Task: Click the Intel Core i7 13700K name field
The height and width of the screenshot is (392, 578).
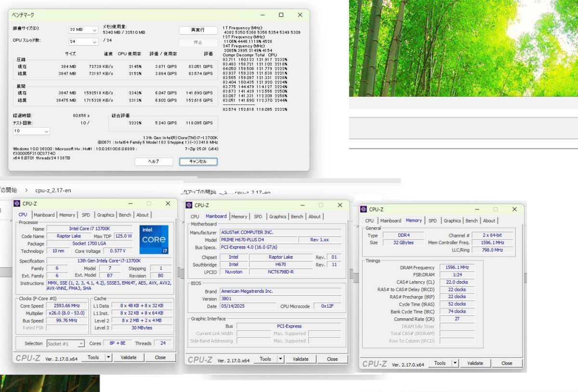Action: pos(89,229)
